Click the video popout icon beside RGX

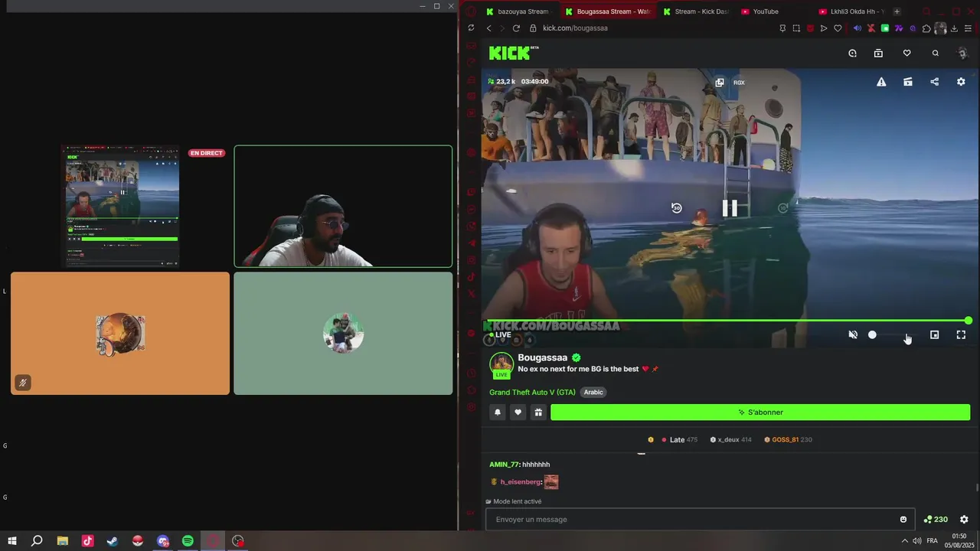pyautogui.click(x=720, y=82)
